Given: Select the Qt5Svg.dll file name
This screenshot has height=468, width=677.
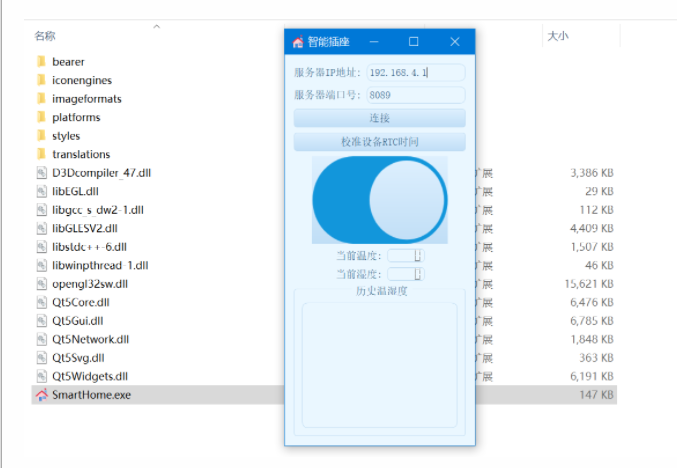Looking at the screenshot, I should coord(78,358).
